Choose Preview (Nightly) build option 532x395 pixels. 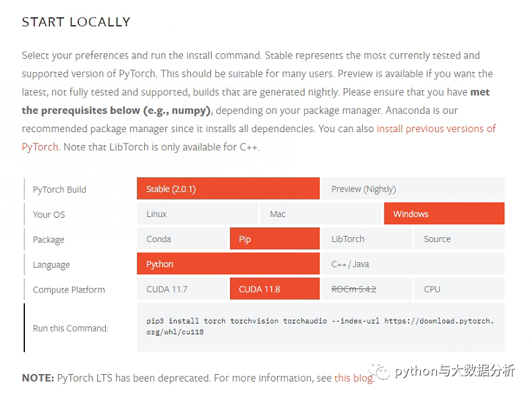coord(413,189)
